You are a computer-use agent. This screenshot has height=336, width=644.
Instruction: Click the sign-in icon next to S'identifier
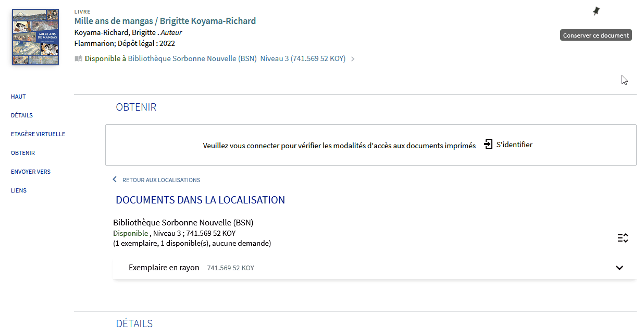tap(488, 144)
